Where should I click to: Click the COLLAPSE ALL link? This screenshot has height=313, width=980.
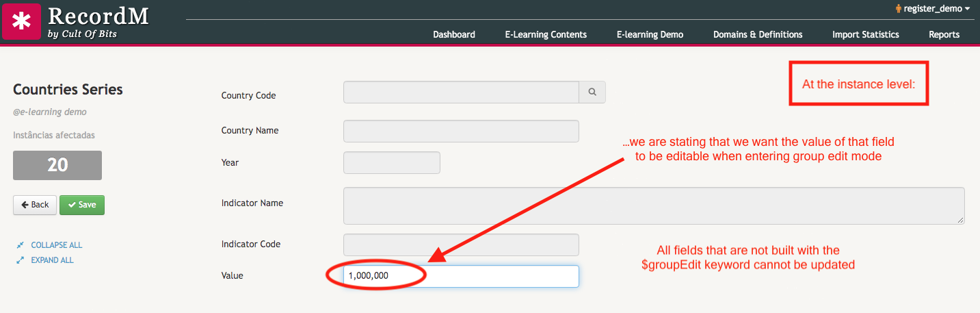click(56, 245)
